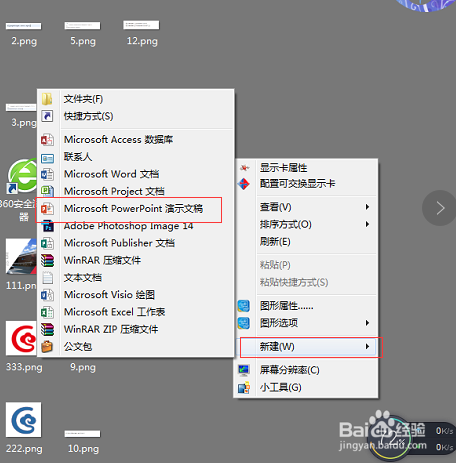
Task: Select the 10.png file thumbnail
Action: pos(82,434)
